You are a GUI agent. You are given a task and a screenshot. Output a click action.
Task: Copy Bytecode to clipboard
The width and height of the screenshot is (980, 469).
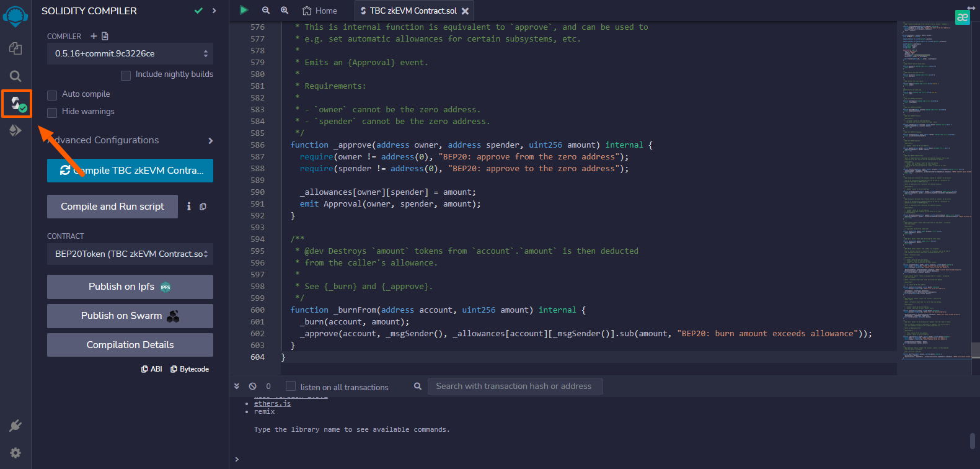(x=190, y=369)
